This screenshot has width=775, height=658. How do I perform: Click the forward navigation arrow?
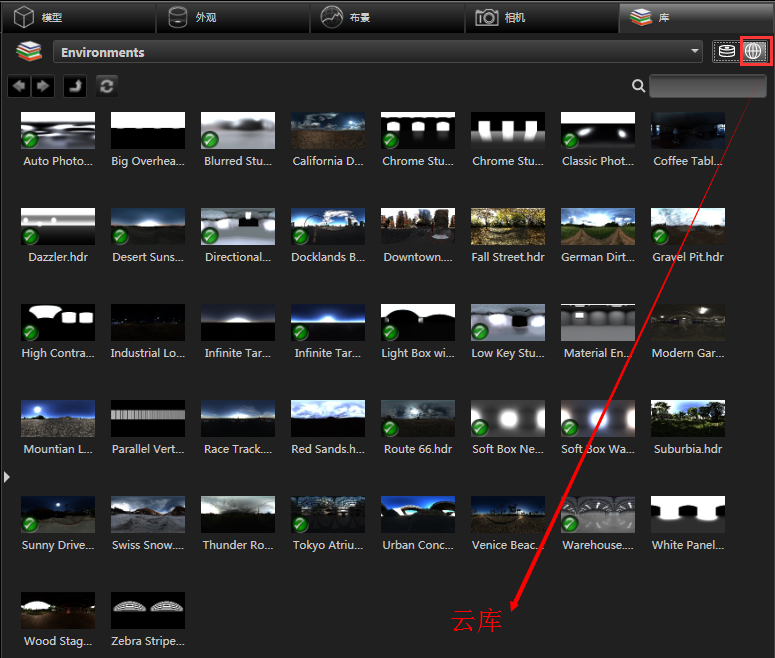pos(42,87)
